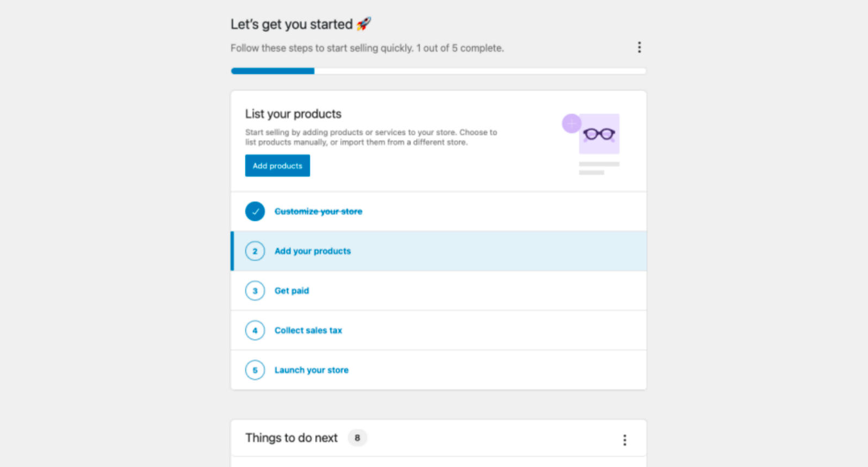Click the rocket emoji in heading
Image resolution: width=868 pixels, height=467 pixels.
coord(363,24)
